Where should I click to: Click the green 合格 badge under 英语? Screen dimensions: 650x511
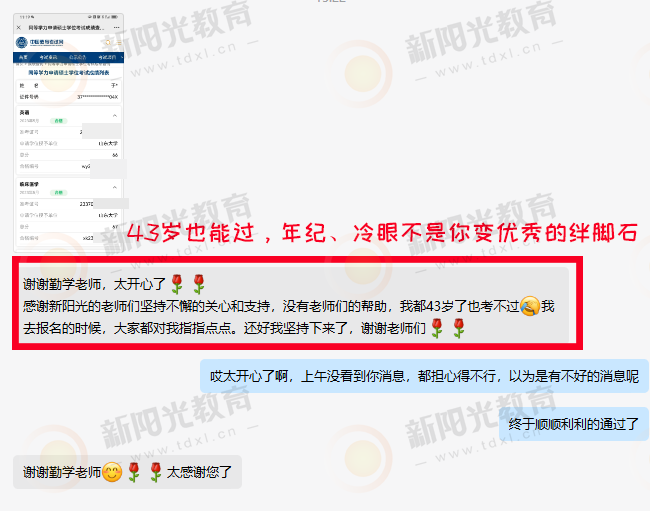point(58,121)
